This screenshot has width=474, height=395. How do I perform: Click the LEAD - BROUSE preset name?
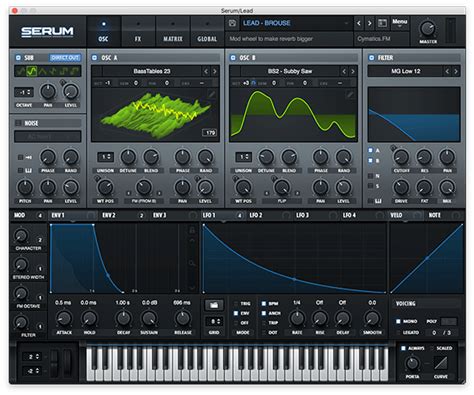tap(266, 23)
